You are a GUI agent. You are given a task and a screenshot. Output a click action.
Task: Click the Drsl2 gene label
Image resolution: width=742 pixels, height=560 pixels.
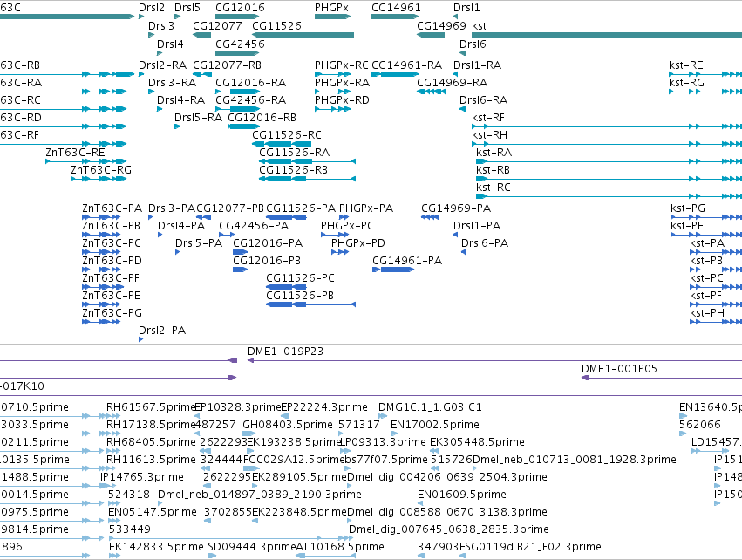coord(152,8)
